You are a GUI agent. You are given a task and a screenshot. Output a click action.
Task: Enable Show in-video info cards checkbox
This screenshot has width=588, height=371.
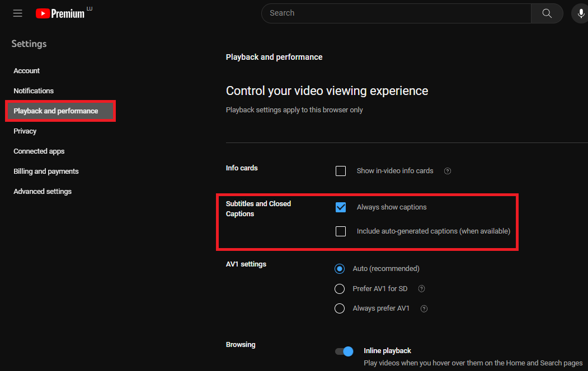(341, 171)
